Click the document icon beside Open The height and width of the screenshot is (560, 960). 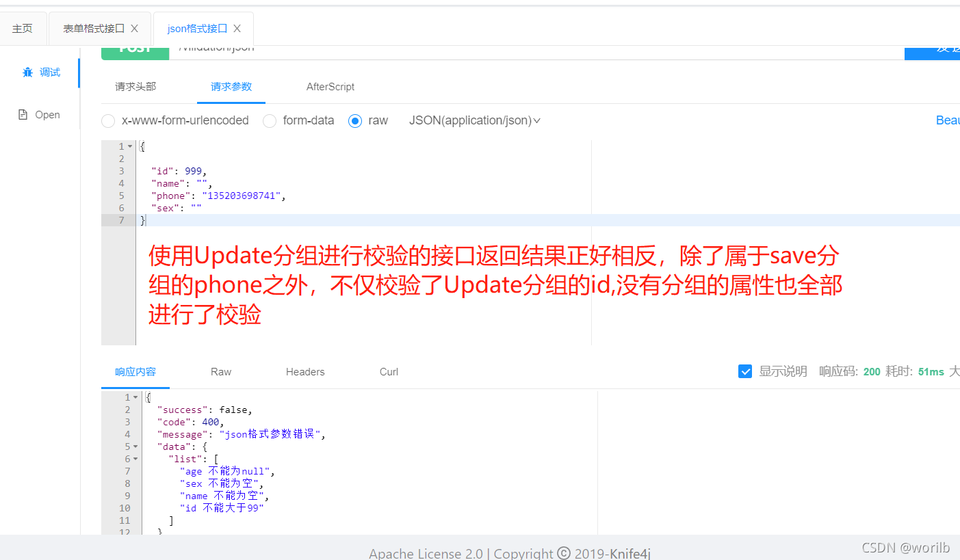pyautogui.click(x=23, y=115)
